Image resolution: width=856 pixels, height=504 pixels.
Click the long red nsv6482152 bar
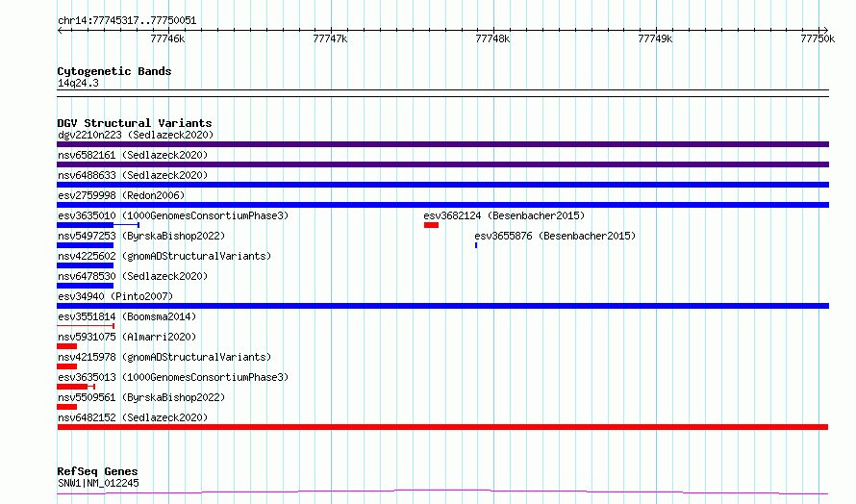(x=442, y=427)
